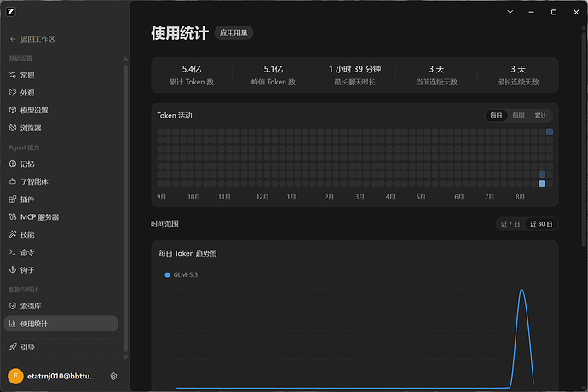
Task: Open 插件 plugins icon
Action: coord(13,199)
